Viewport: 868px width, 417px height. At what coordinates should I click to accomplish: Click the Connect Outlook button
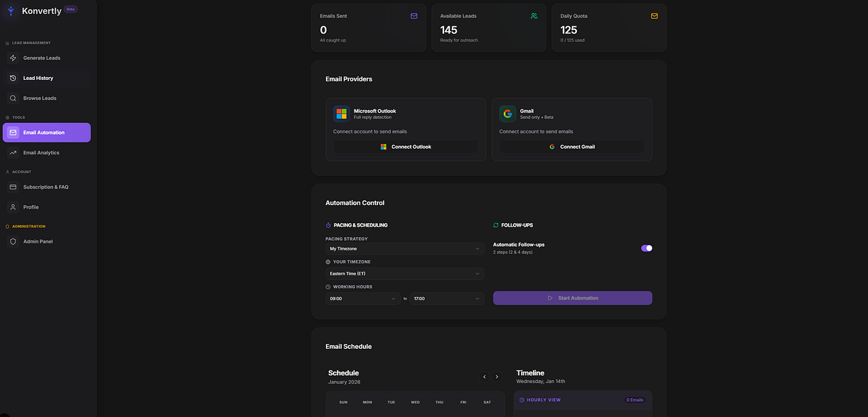[406, 147]
